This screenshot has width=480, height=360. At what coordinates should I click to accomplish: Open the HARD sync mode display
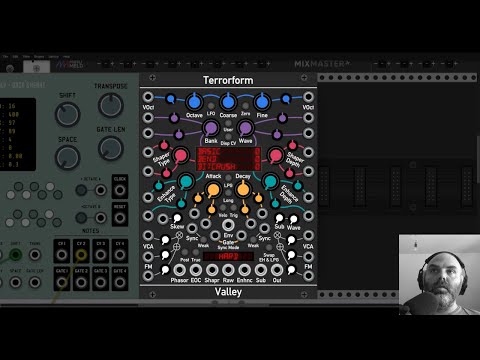tap(228, 256)
